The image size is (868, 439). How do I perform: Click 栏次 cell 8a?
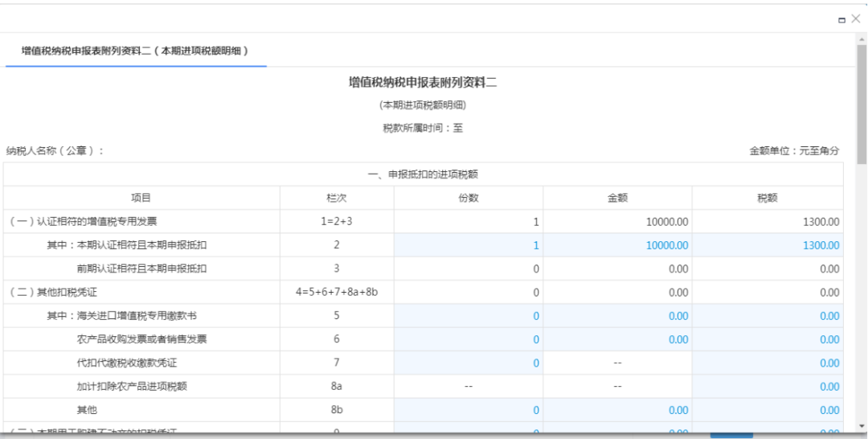[337, 387]
